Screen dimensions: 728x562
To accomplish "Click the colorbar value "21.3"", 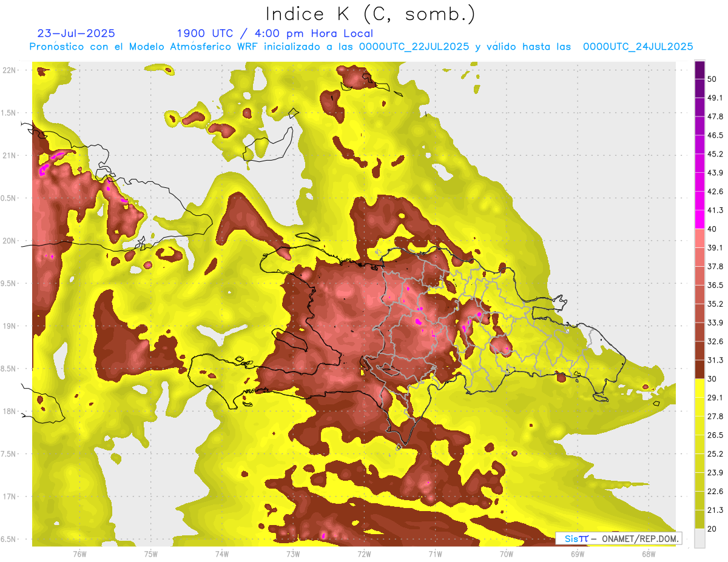I will [x=715, y=510].
